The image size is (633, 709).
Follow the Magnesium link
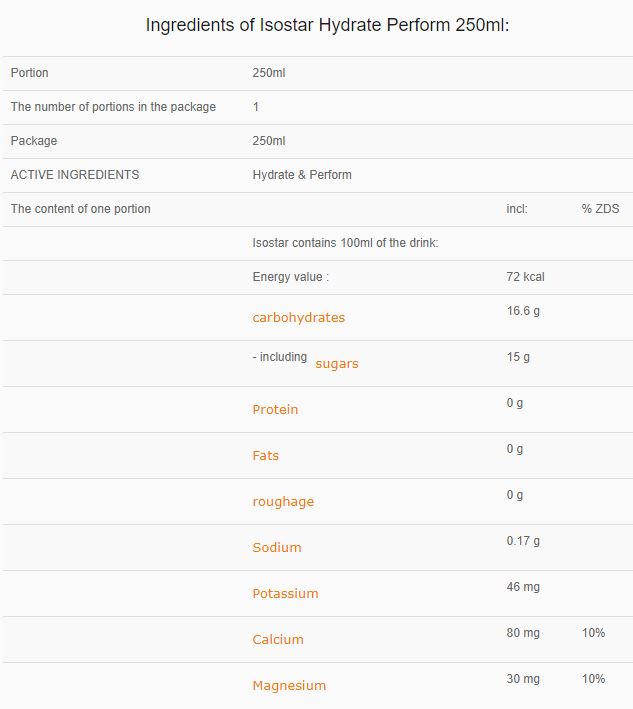[x=289, y=685]
